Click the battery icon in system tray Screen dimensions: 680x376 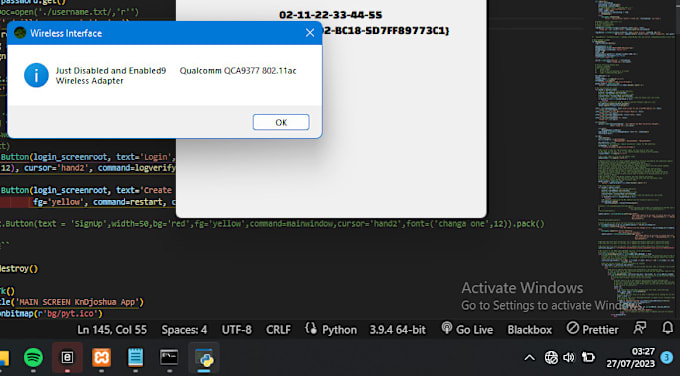pos(588,357)
